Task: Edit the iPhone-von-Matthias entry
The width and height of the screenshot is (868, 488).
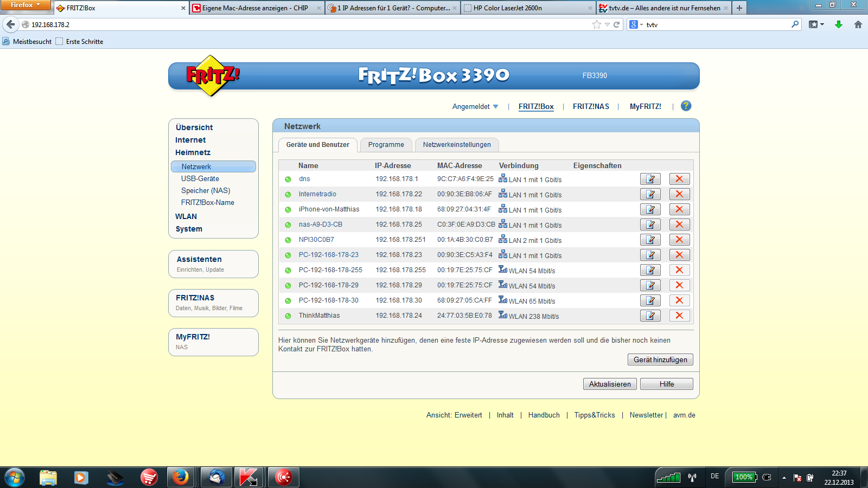Action: point(650,209)
